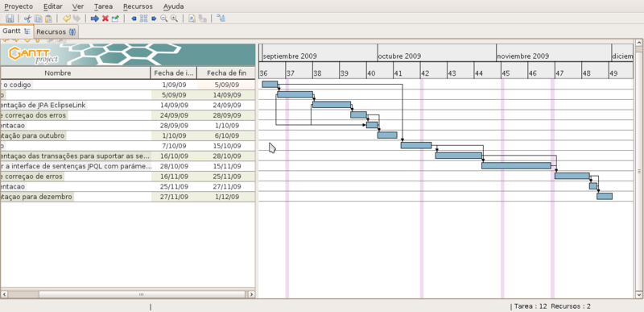This screenshot has height=312, width=644.
Task: Click the chart vertical scrollbar up arrow
Action: pos(639,43)
